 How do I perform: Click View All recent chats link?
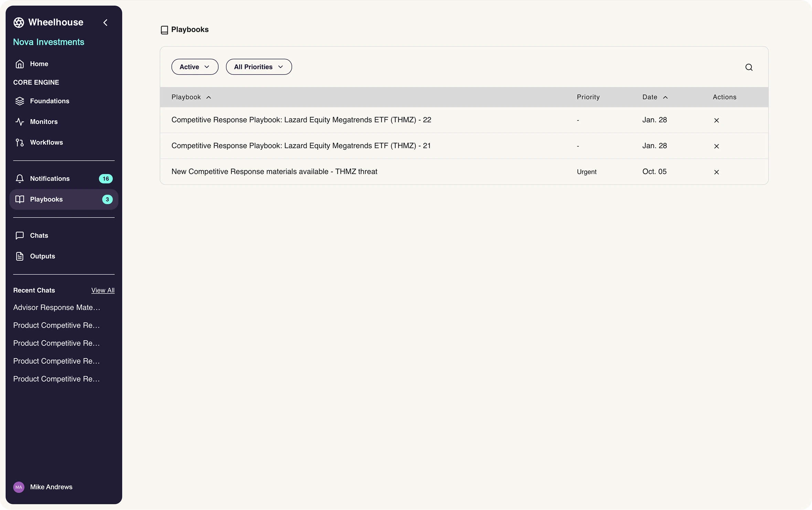103,290
